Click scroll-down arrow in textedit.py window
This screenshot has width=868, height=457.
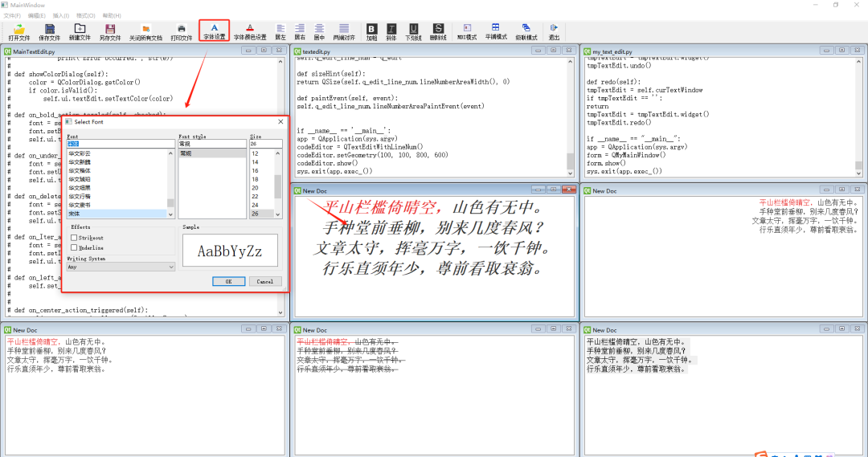coord(570,173)
